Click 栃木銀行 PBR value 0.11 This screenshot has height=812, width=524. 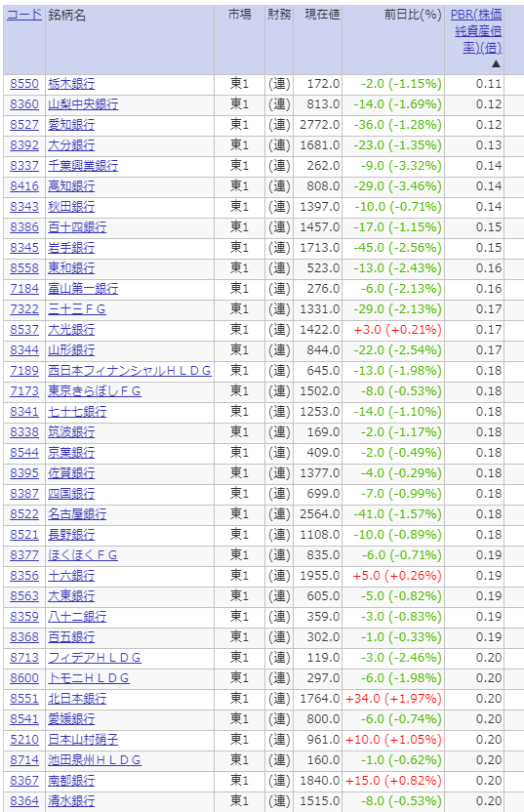point(489,84)
